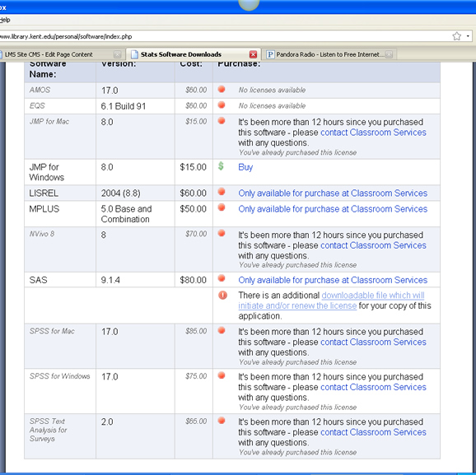Image resolution: width=476 pixels, height=475 pixels.
Task: Click the red status dot in MPLUS row
Action: [x=222, y=207]
